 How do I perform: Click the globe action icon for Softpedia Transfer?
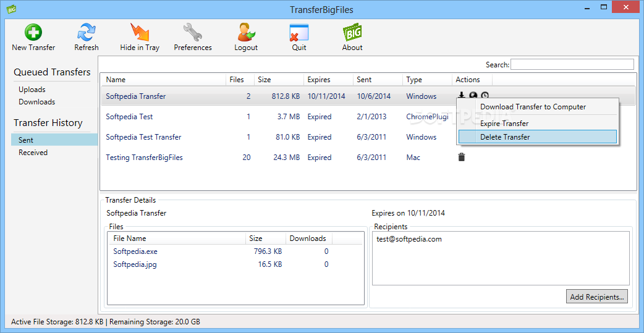tap(473, 95)
